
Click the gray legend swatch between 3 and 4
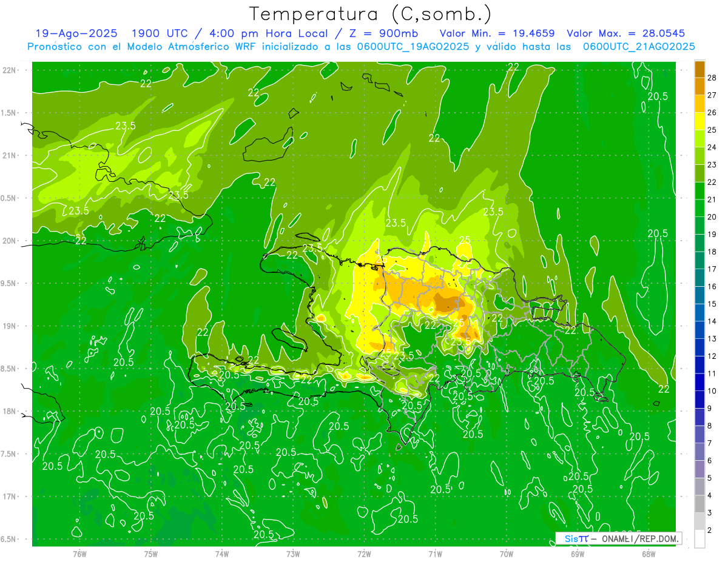click(699, 504)
